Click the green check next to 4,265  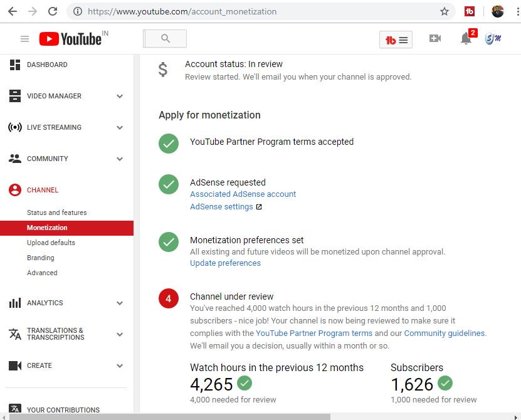[245, 383]
